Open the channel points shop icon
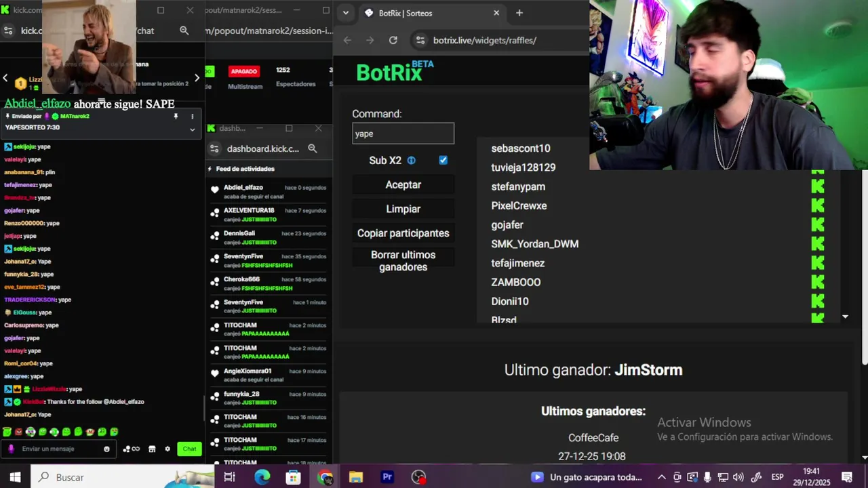This screenshot has width=868, height=488. (x=152, y=449)
